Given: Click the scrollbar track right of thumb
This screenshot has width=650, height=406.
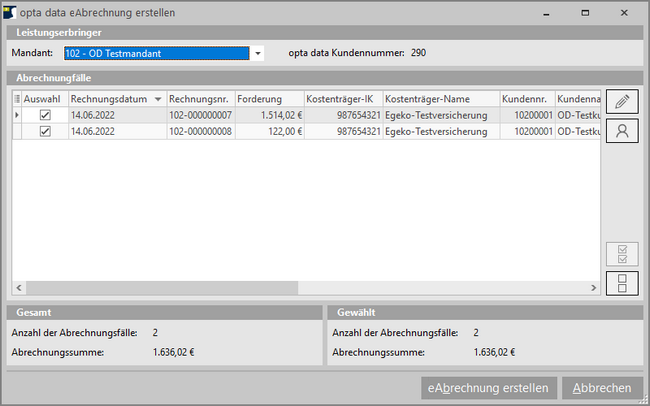Looking at the screenshot, I should click(x=450, y=288).
